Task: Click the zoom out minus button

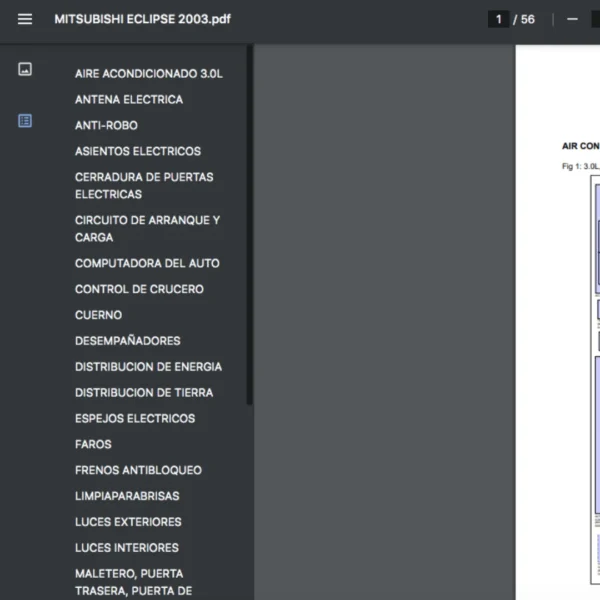Action: (572, 19)
